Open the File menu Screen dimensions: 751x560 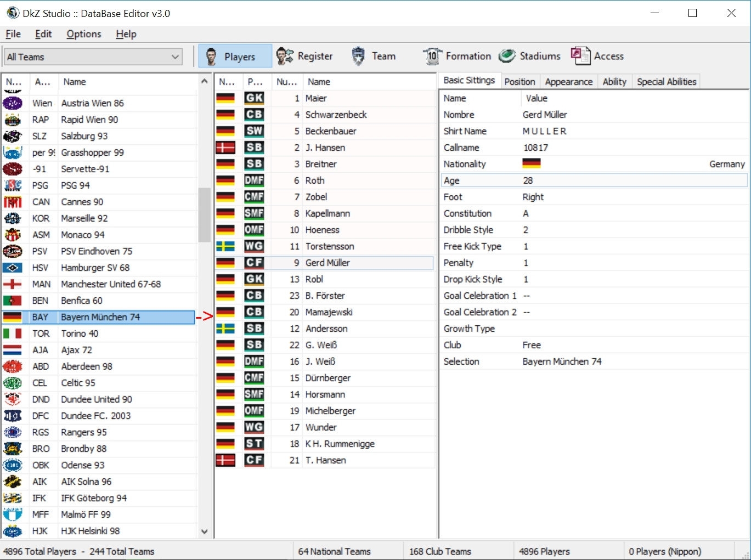tap(13, 34)
